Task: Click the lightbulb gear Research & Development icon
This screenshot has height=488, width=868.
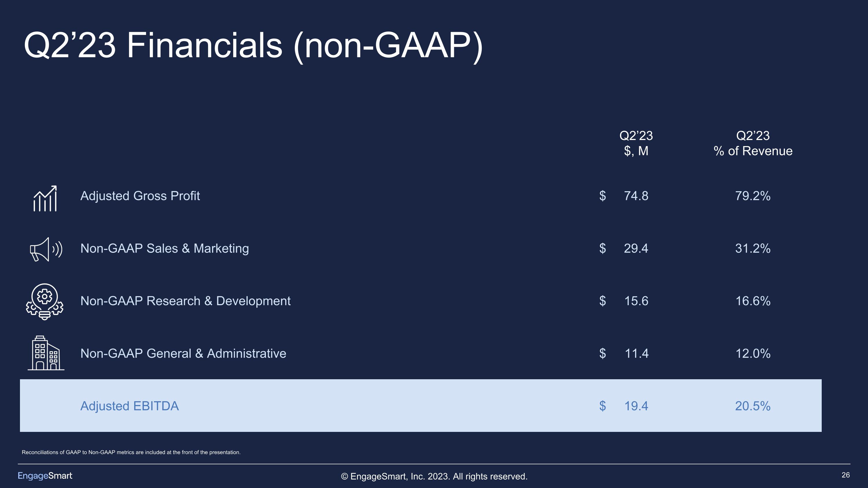Action: [x=45, y=301]
